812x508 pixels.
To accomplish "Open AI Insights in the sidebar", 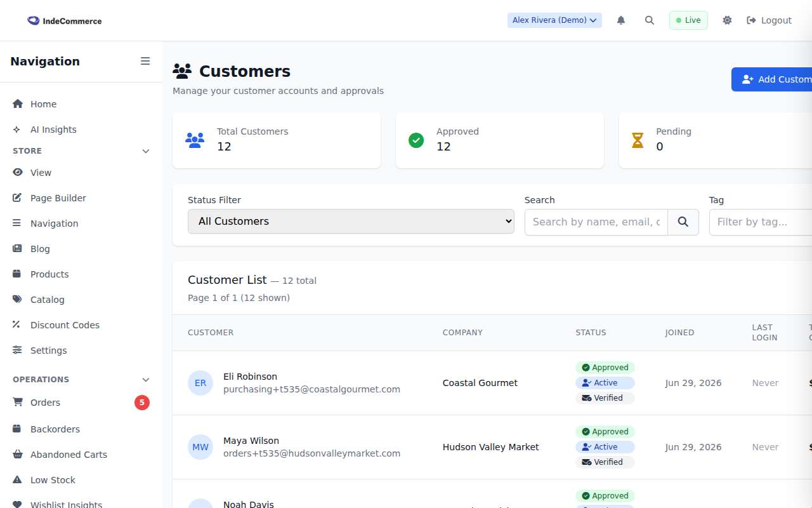I will click(x=81, y=130).
